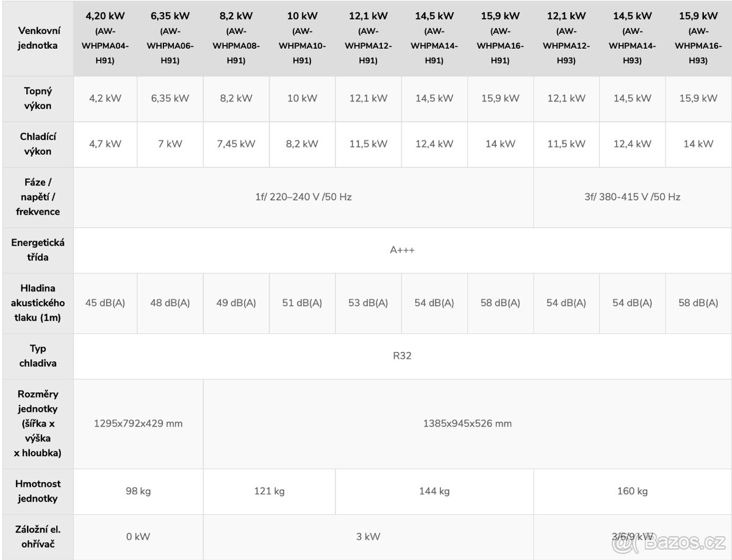Click the A+++ energy class cell
Image resolution: width=732 pixels, height=560 pixels.
(402, 250)
